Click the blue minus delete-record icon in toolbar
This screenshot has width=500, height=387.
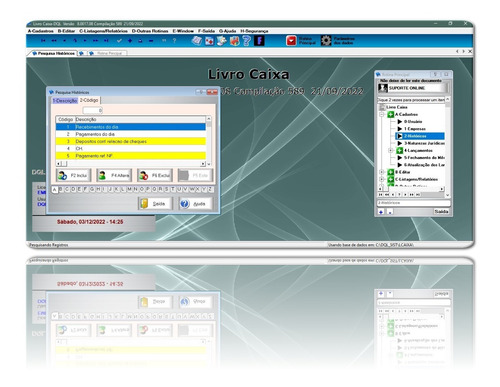point(151,41)
